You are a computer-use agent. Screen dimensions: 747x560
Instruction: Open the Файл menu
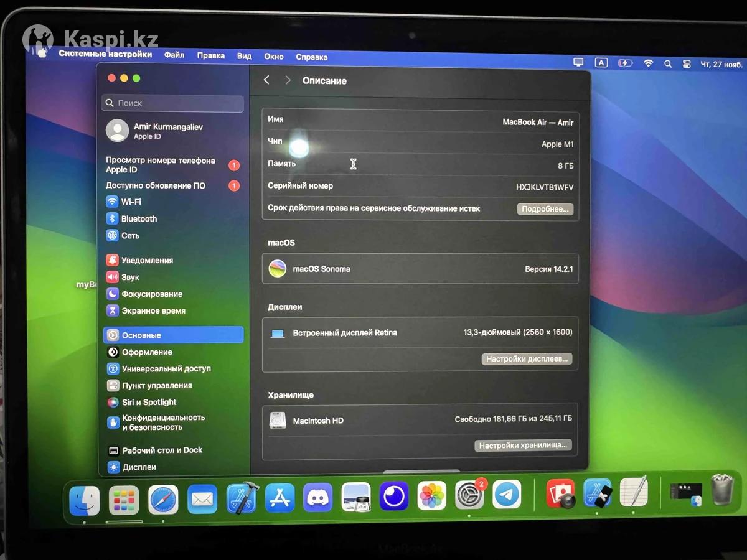pos(174,55)
